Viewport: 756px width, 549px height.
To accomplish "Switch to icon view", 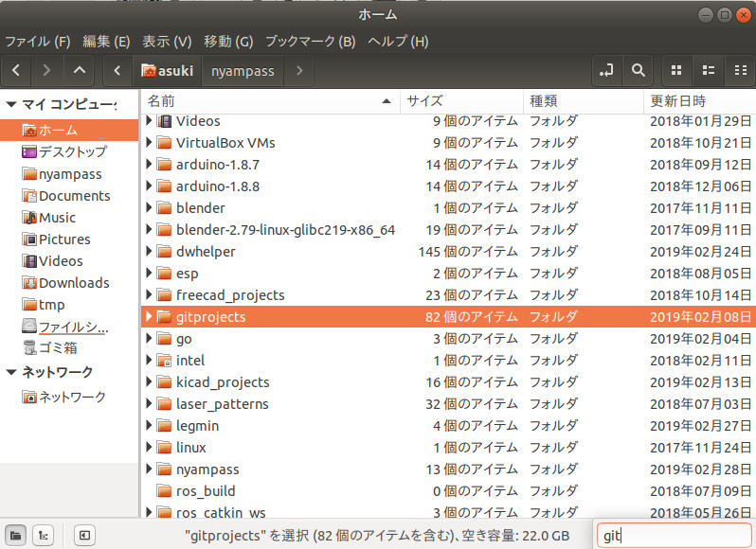I will [x=676, y=71].
